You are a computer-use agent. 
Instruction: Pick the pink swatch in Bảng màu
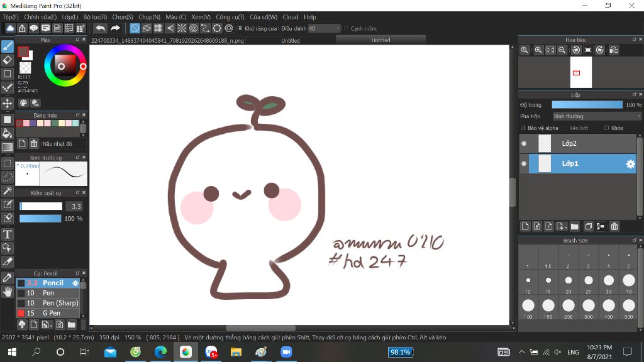click(x=26, y=123)
